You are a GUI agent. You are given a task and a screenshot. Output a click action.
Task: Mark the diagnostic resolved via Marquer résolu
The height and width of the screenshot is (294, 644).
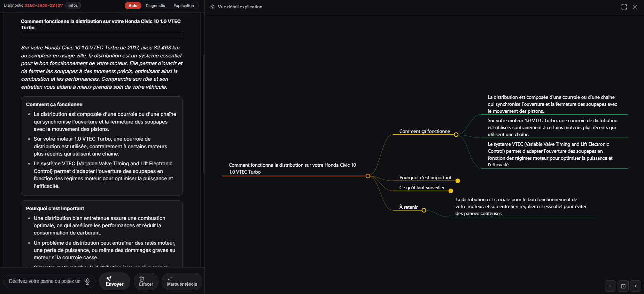point(182,281)
